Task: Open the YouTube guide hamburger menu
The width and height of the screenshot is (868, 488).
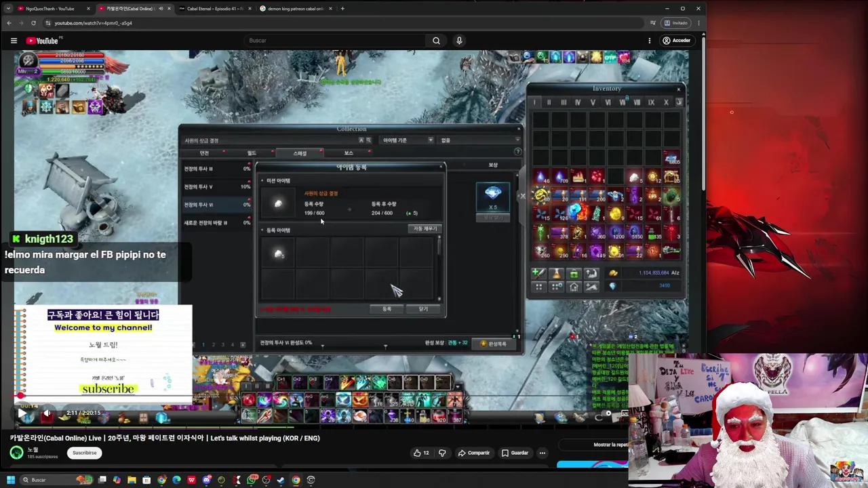Action: 14,41
